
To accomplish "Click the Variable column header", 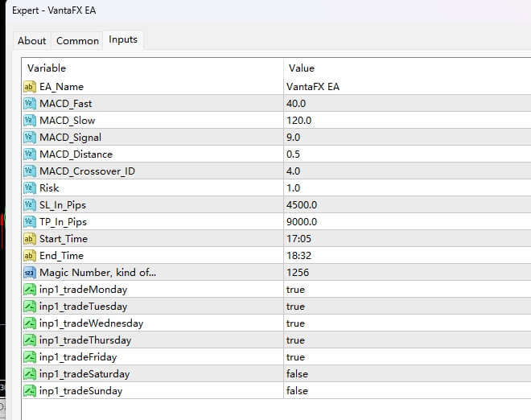I will point(47,68).
